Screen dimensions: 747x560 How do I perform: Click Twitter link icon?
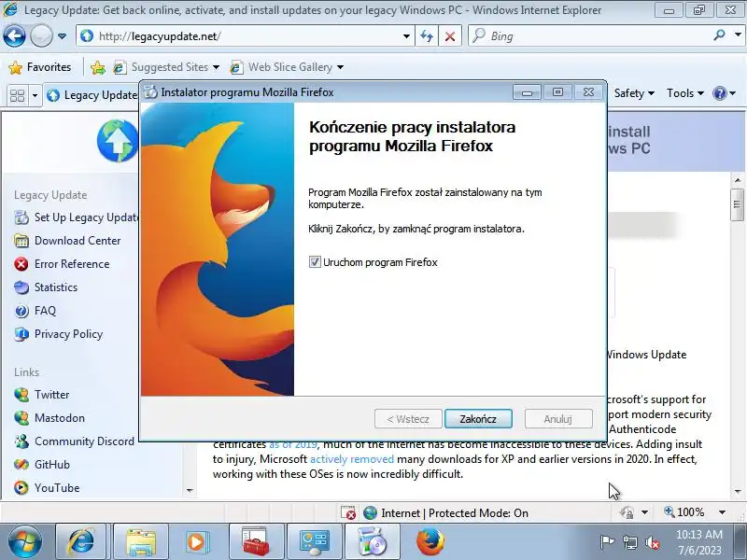pos(21,395)
